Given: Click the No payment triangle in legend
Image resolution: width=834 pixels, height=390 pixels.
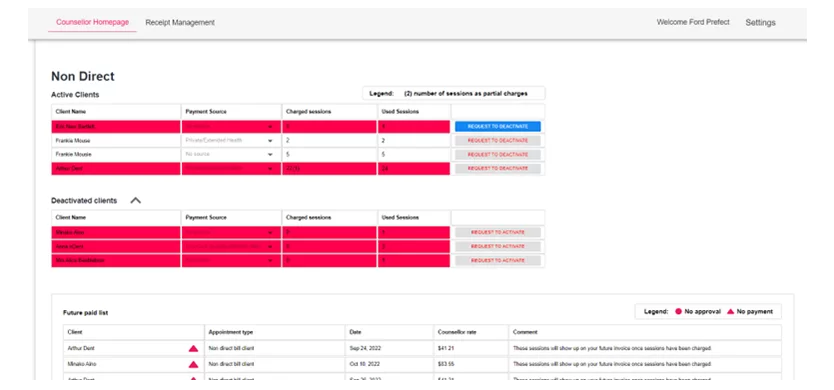Looking at the screenshot, I should (730, 311).
